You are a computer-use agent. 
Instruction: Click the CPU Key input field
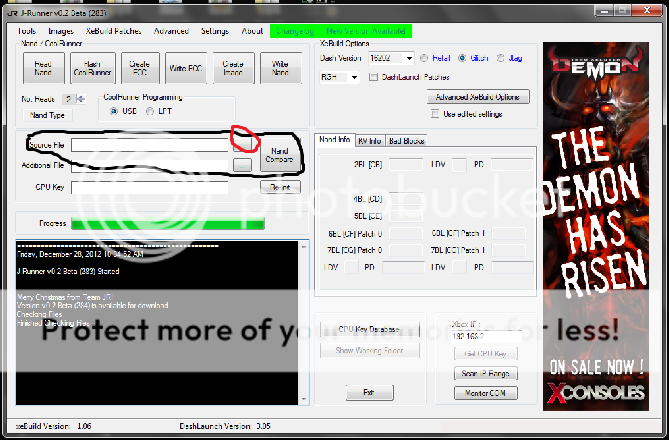click(150, 186)
